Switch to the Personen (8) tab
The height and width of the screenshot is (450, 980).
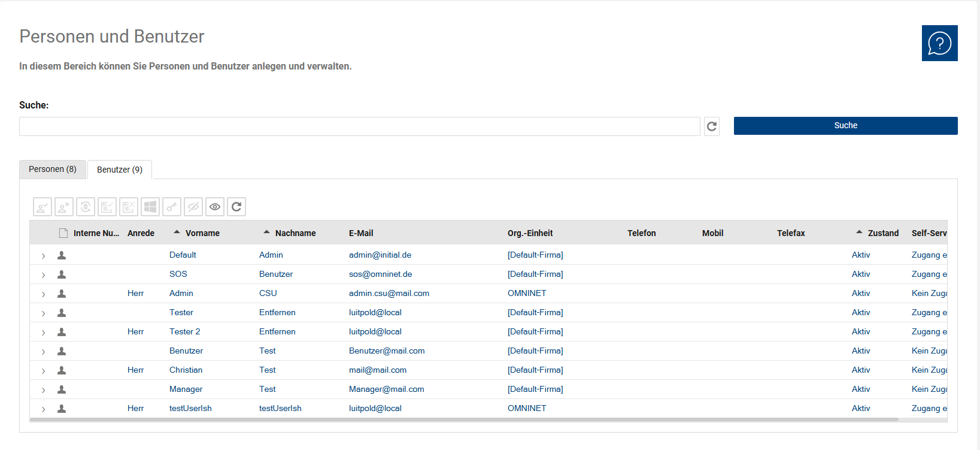click(53, 169)
